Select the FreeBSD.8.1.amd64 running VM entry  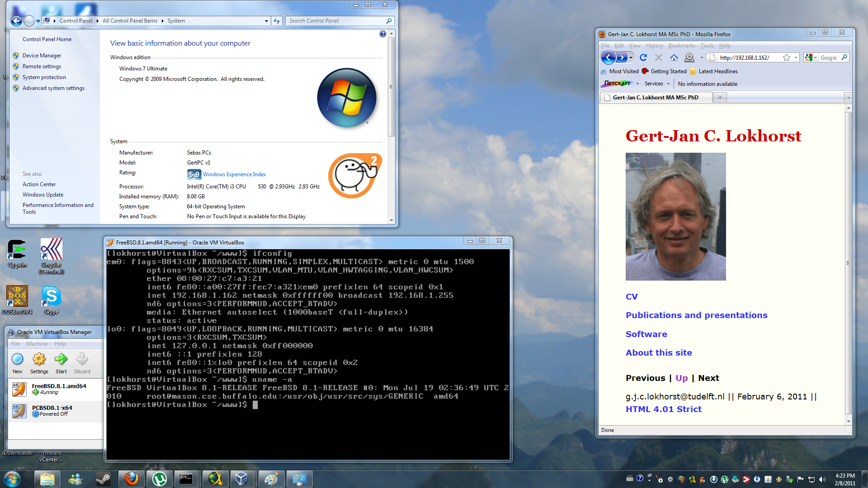click(x=55, y=389)
